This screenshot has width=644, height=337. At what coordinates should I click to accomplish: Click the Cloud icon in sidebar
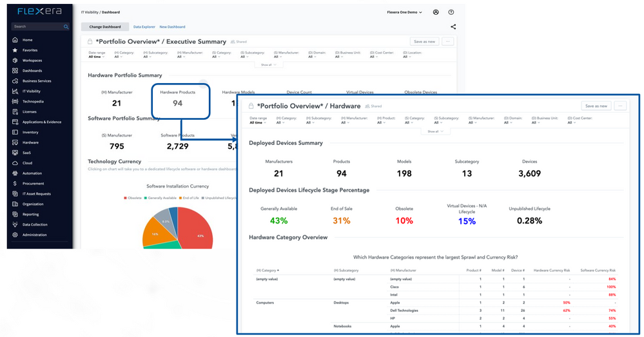click(x=15, y=163)
